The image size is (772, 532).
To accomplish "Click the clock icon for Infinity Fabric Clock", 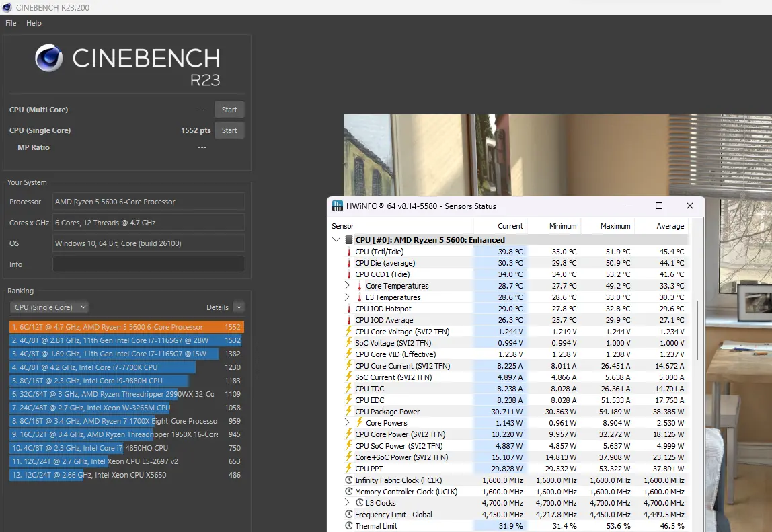I will click(349, 480).
